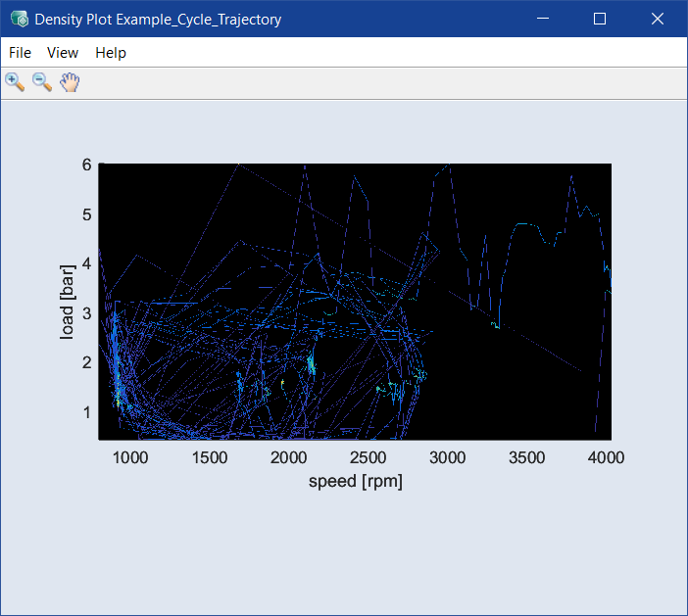Click the 'load [bar]' y-axis label
This screenshot has width=688, height=616.
pos(68,302)
